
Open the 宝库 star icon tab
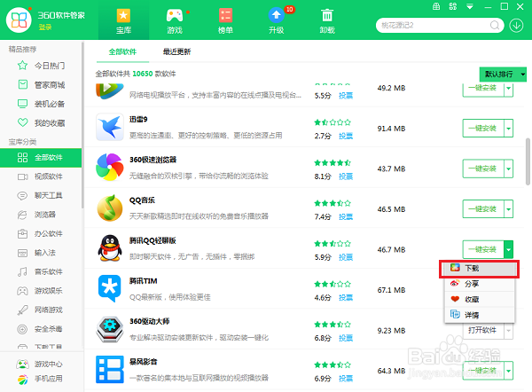point(123,21)
